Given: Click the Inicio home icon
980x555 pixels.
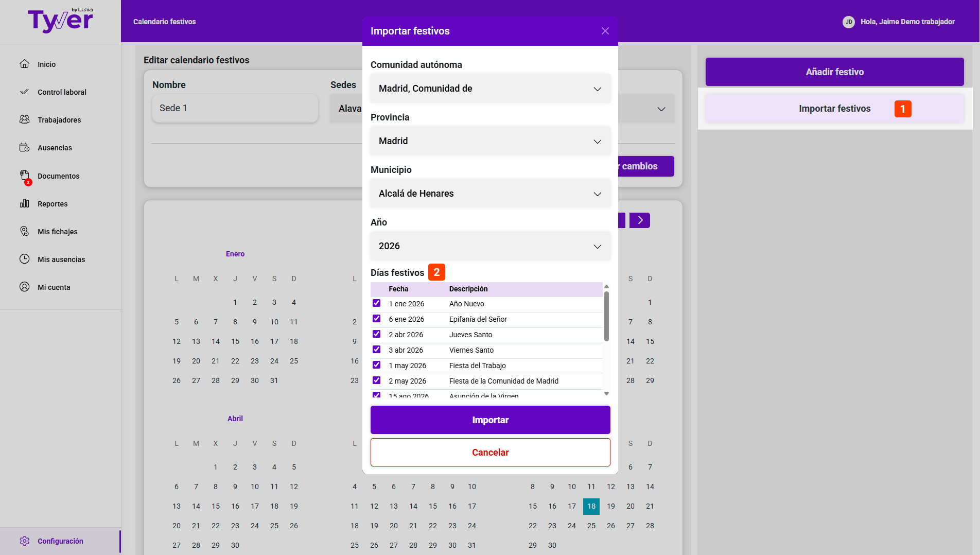Looking at the screenshot, I should pyautogui.click(x=24, y=64).
